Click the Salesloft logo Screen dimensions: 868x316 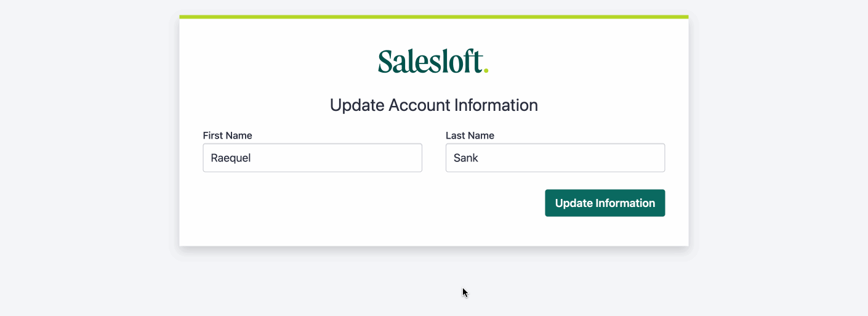pyautogui.click(x=433, y=62)
